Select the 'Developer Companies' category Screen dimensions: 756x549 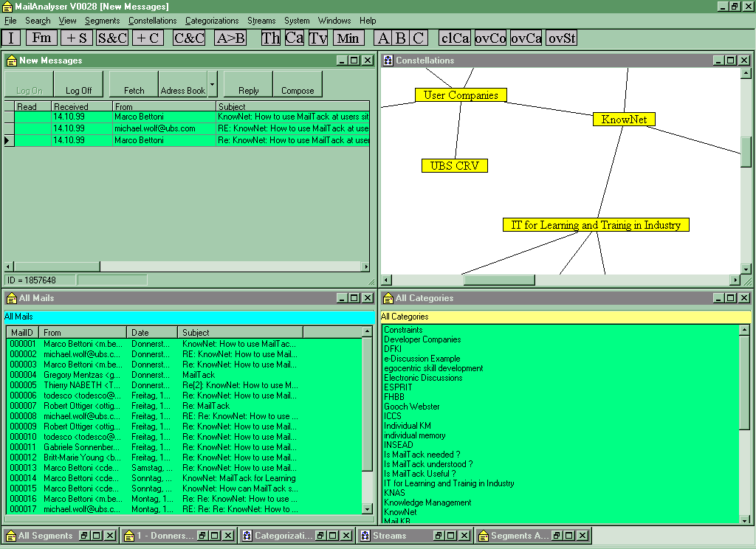coord(422,339)
